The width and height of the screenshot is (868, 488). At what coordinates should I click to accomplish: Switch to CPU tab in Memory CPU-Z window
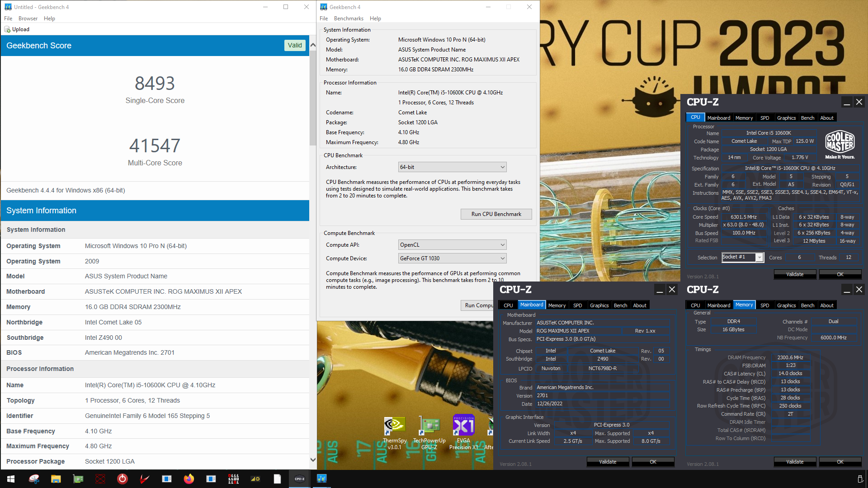[695, 305]
